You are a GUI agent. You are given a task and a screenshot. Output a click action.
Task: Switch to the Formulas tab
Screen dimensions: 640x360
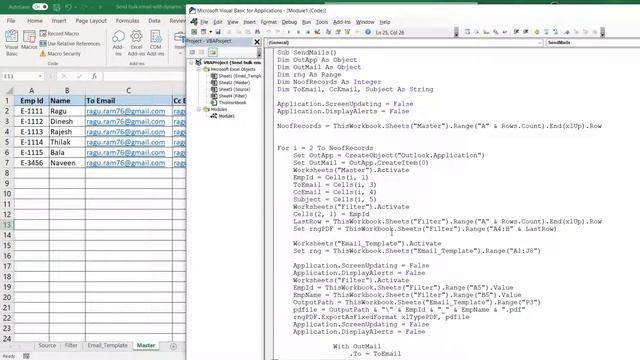pyautogui.click(x=127, y=20)
